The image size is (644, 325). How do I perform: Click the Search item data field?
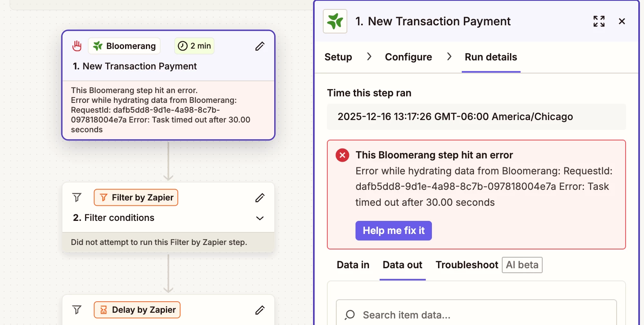[x=476, y=314]
